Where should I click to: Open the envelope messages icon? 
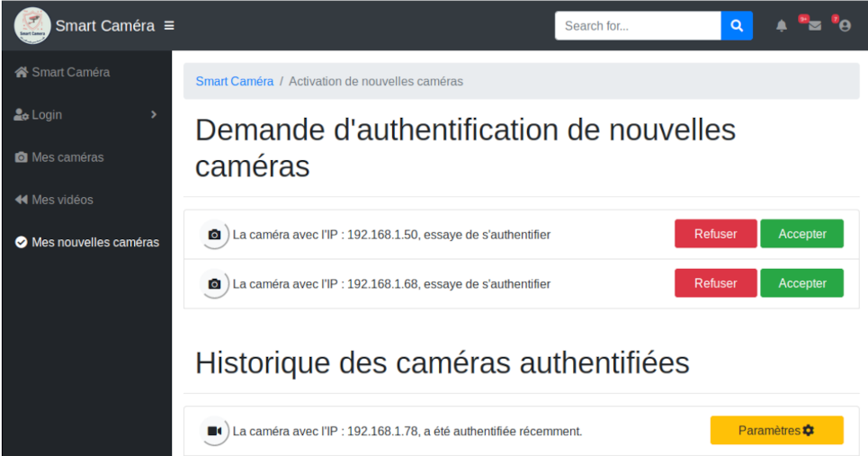(814, 26)
